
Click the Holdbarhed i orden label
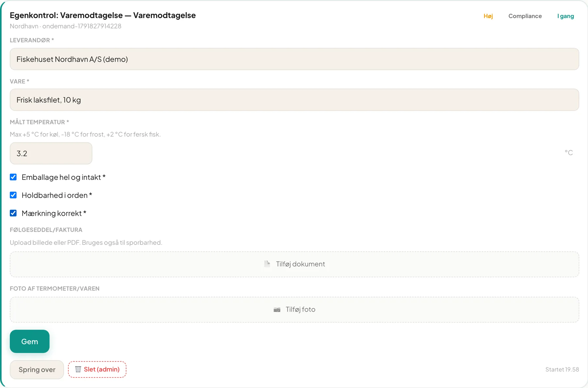coord(57,195)
